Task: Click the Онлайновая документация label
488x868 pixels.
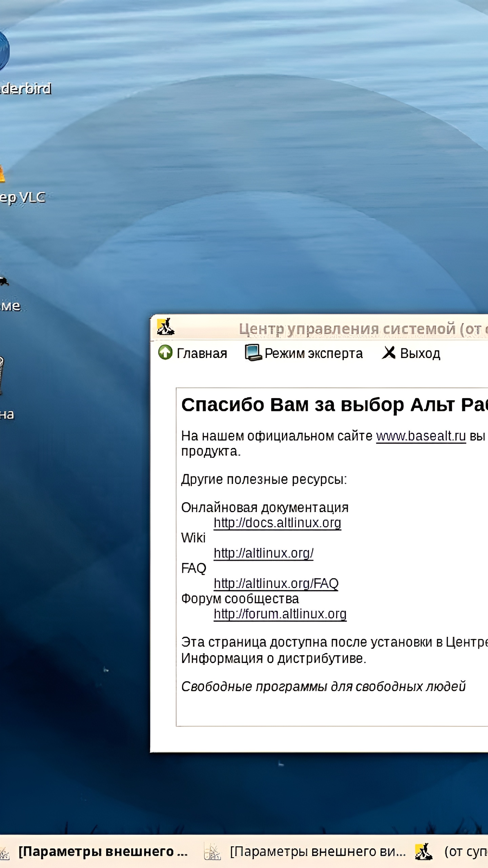Action: click(x=265, y=508)
